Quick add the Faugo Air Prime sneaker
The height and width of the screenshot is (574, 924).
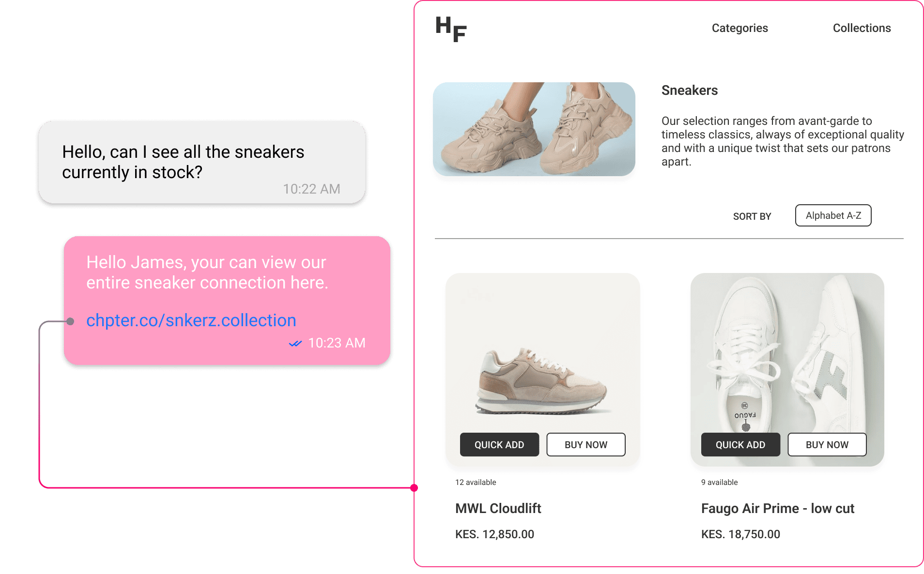(740, 444)
